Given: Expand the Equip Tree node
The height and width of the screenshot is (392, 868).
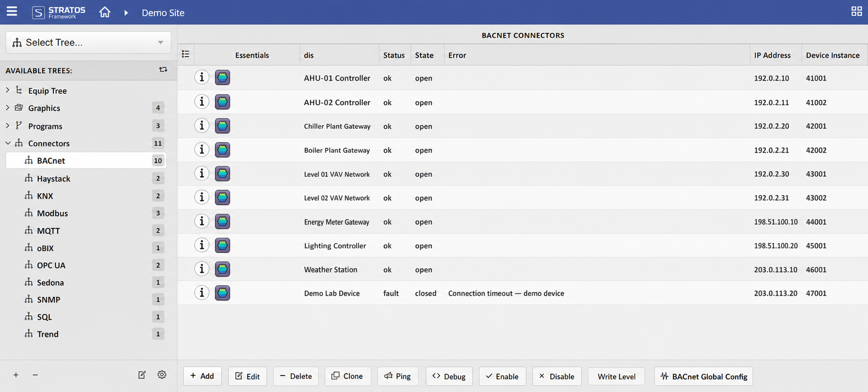Looking at the screenshot, I should click(x=7, y=90).
